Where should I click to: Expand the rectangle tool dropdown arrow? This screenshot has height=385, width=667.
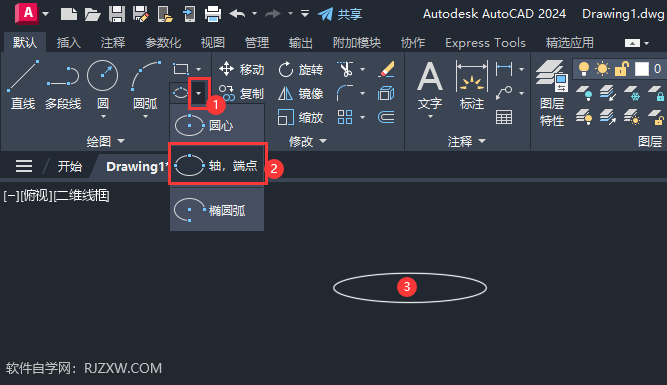coord(198,69)
